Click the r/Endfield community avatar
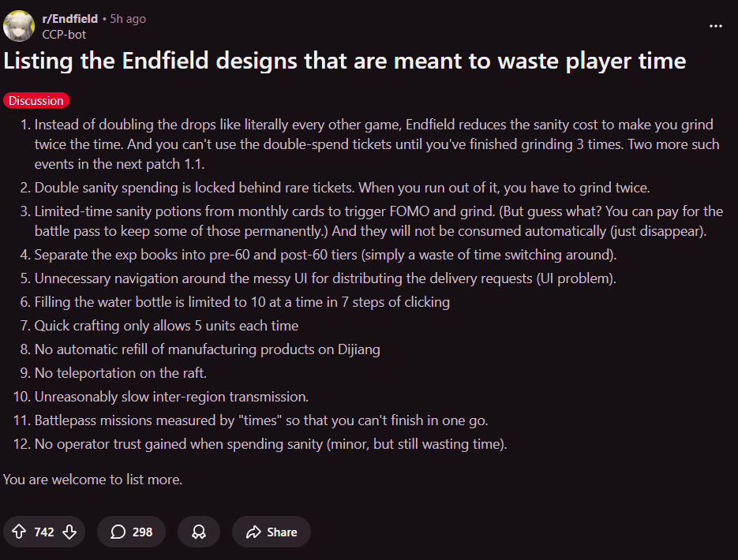This screenshot has width=738, height=560. click(x=18, y=26)
